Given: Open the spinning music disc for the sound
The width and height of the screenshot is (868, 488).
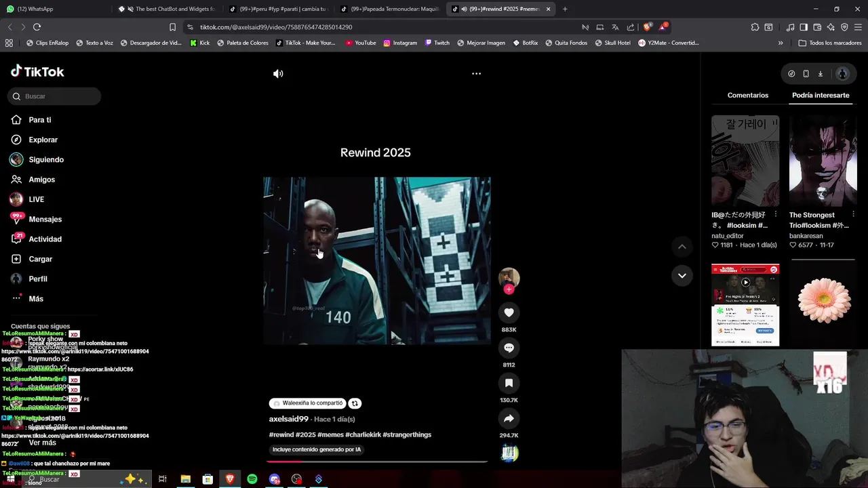Looking at the screenshot, I should (509, 453).
